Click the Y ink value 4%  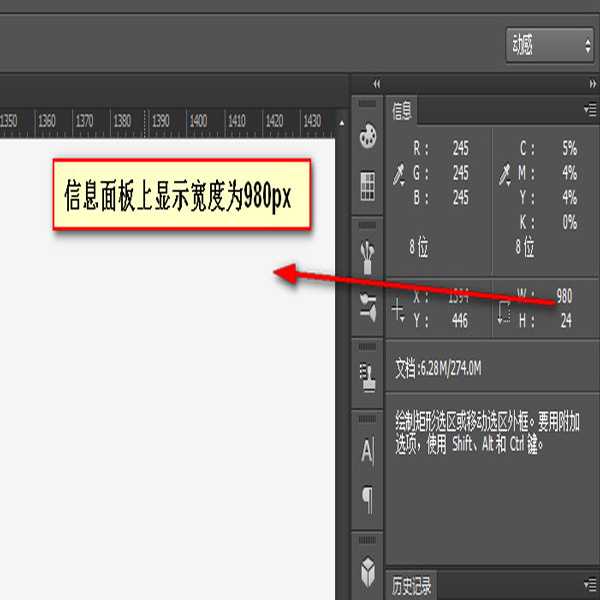[569, 198]
